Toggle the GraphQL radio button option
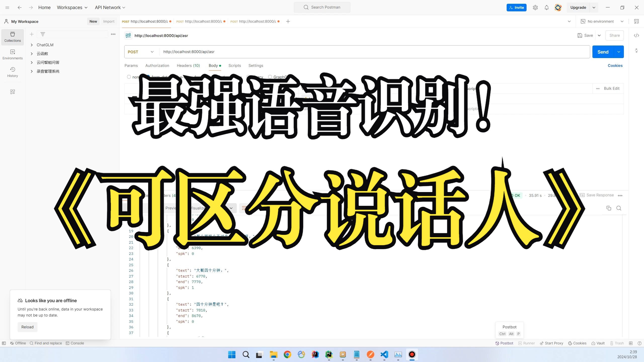 point(270,76)
